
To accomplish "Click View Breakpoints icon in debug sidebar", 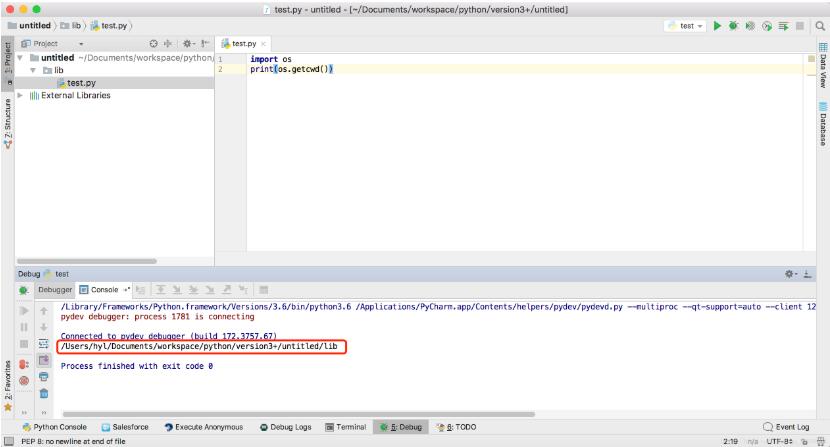I will coord(23,365).
